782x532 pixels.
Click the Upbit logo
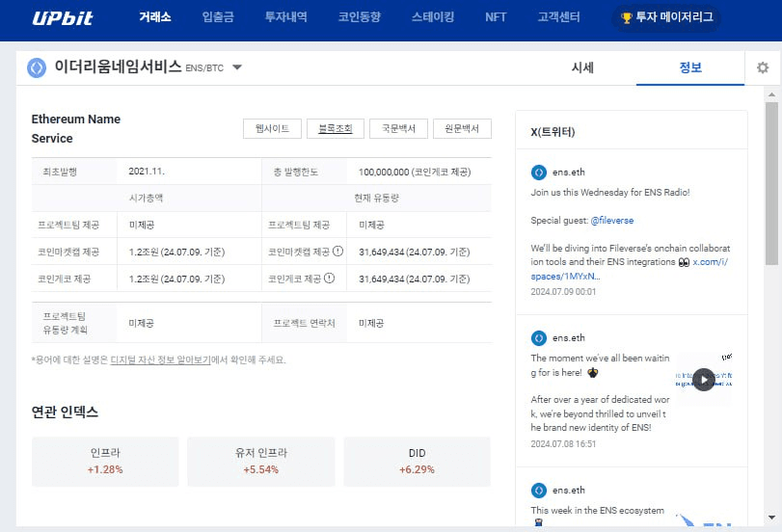point(63,18)
